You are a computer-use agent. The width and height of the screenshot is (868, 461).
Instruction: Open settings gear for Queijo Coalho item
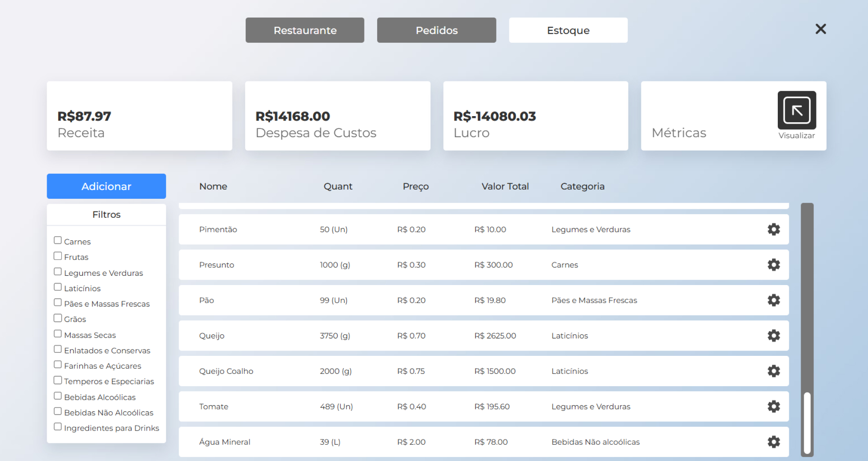click(773, 371)
